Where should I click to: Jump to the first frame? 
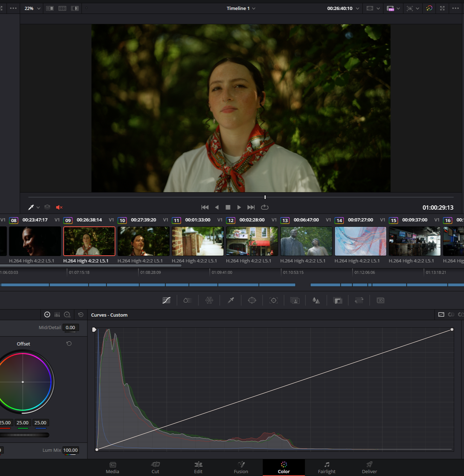click(x=205, y=207)
